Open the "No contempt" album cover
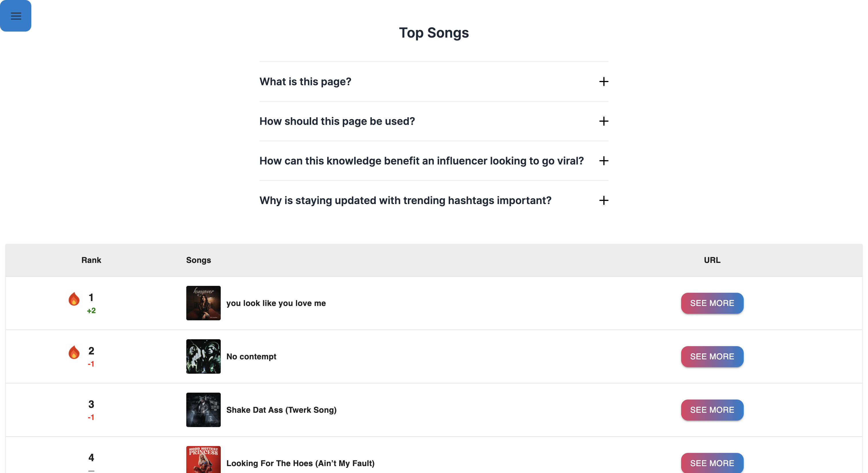 [203, 356]
